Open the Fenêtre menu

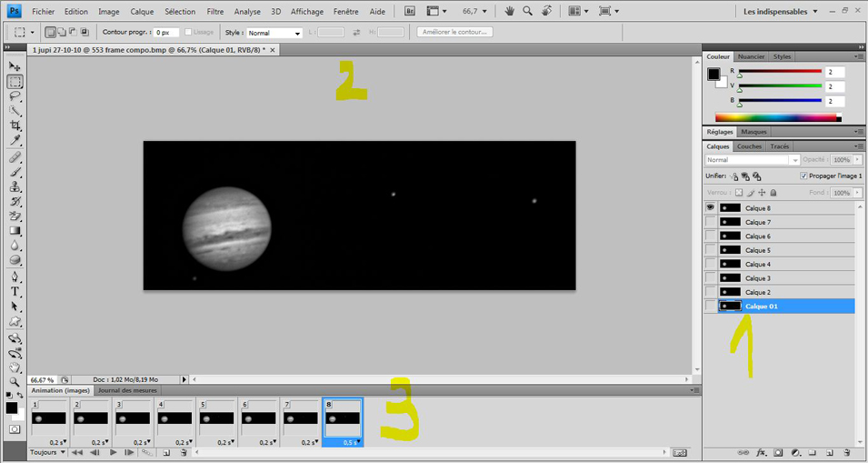346,11
